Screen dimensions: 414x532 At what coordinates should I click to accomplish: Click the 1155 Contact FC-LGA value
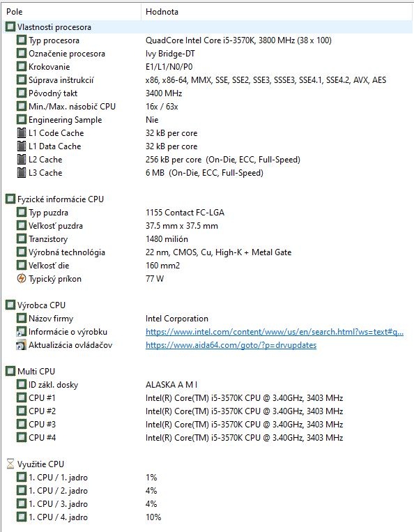coord(185,213)
